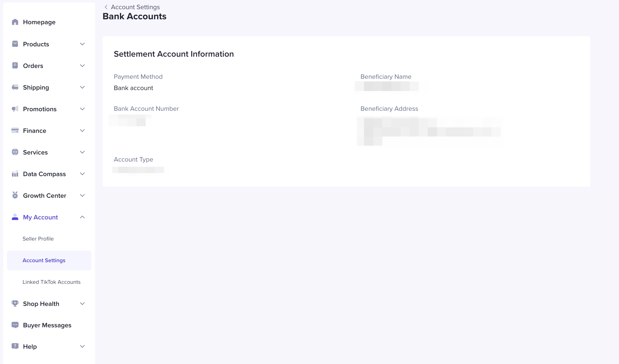
Task: Click the Homepage house icon
Action: pyautogui.click(x=15, y=22)
